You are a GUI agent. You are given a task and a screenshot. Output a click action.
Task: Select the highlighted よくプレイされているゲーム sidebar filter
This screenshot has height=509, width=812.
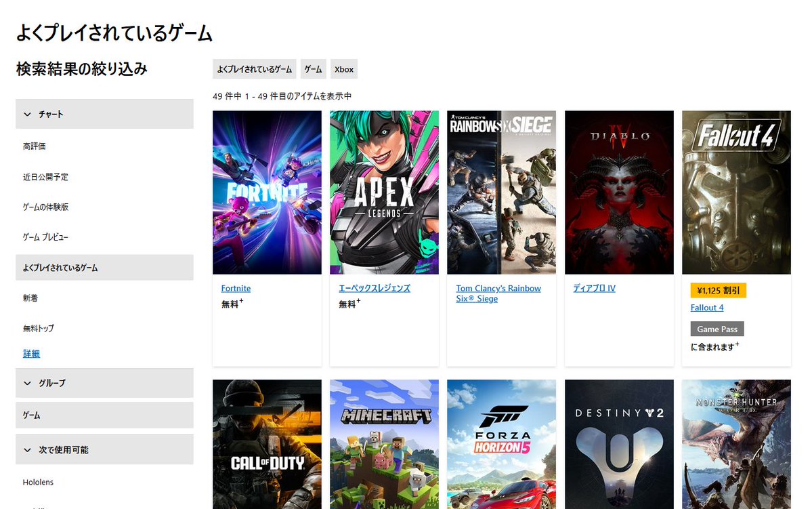click(x=104, y=268)
